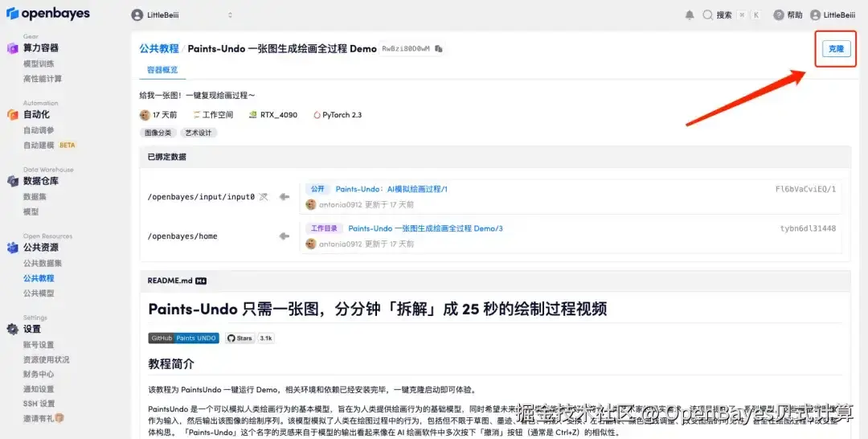This screenshot has width=868, height=439.
Task: Click the 设置 gear icon
Action: pyautogui.click(x=12, y=329)
